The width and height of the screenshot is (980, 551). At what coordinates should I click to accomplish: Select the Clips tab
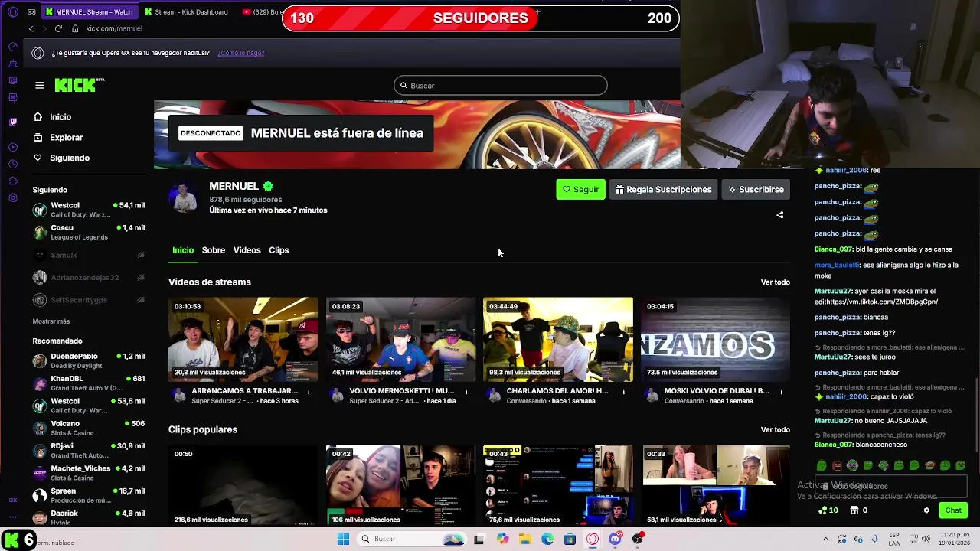[279, 250]
